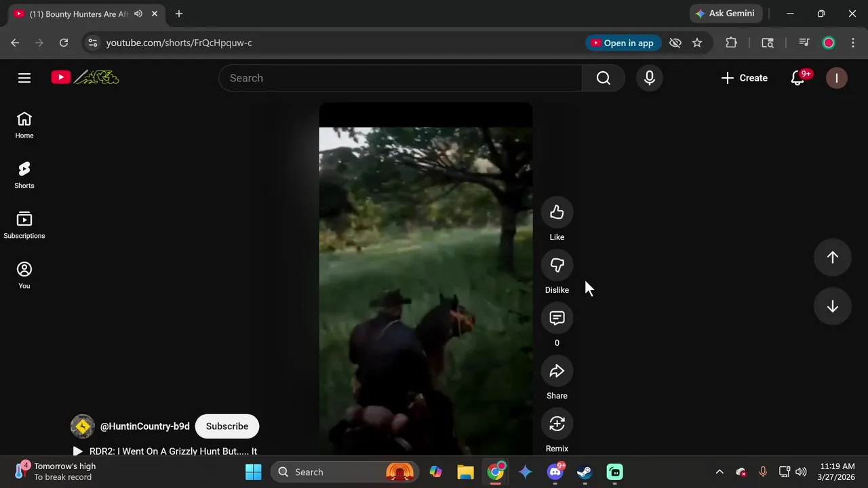The width and height of the screenshot is (868, 488).
Task: Open Shorts in the sidebar
Action: tap(24, 176)
